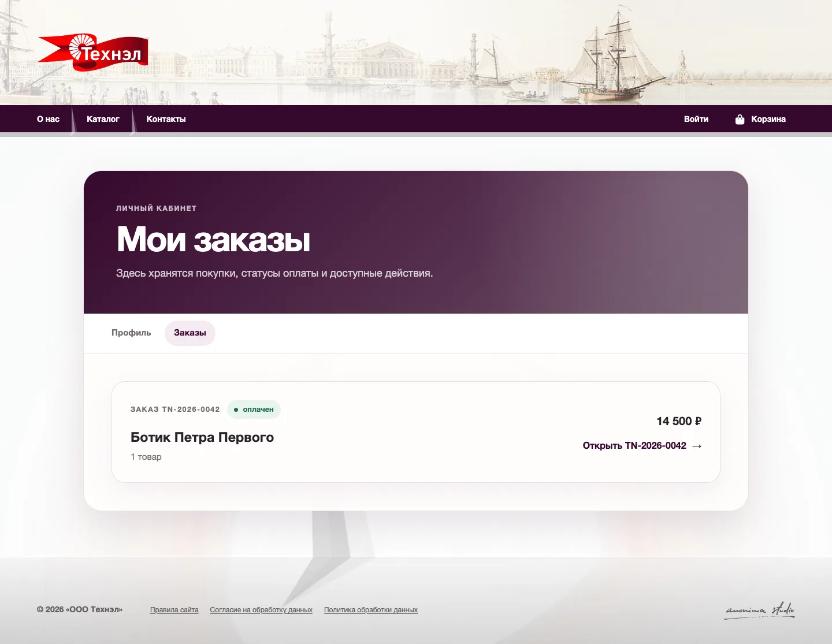Open Согласие на обработку данных link
The height and width of the screenshot is (644, 832).
261,610
